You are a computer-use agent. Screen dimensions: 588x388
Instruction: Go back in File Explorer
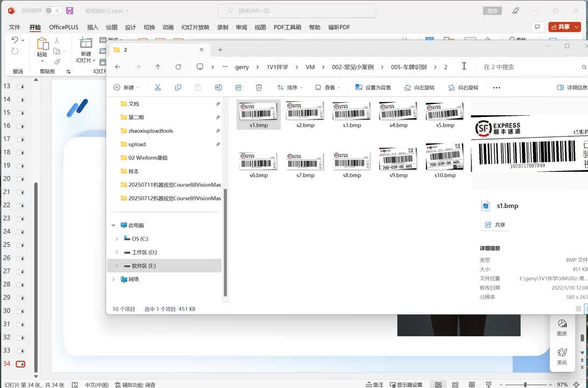click(x=118, y=67)
